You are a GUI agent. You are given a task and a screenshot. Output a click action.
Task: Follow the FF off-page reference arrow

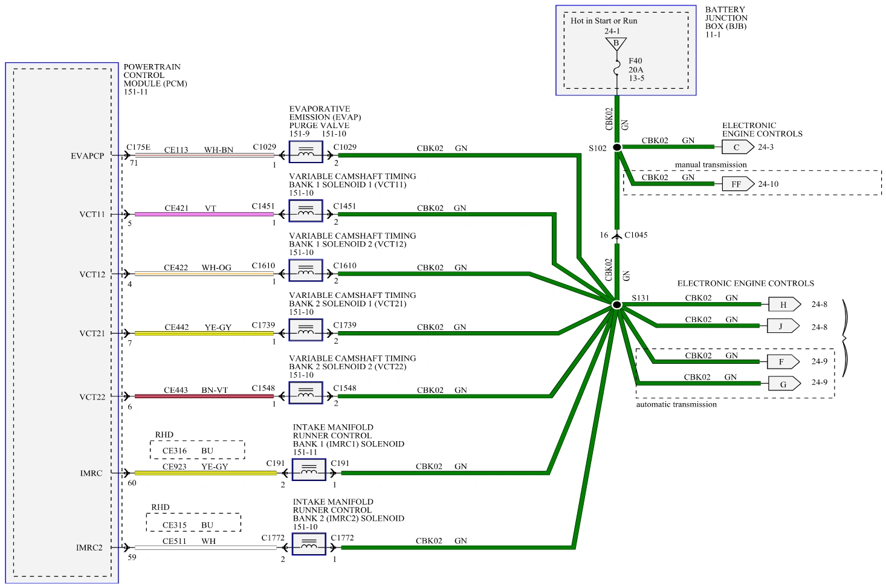click(738, 184)
